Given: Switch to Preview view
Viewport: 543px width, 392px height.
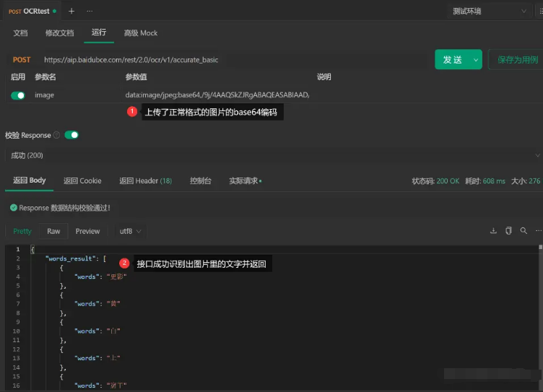Looking at the screenshot, I should (87, 231).
